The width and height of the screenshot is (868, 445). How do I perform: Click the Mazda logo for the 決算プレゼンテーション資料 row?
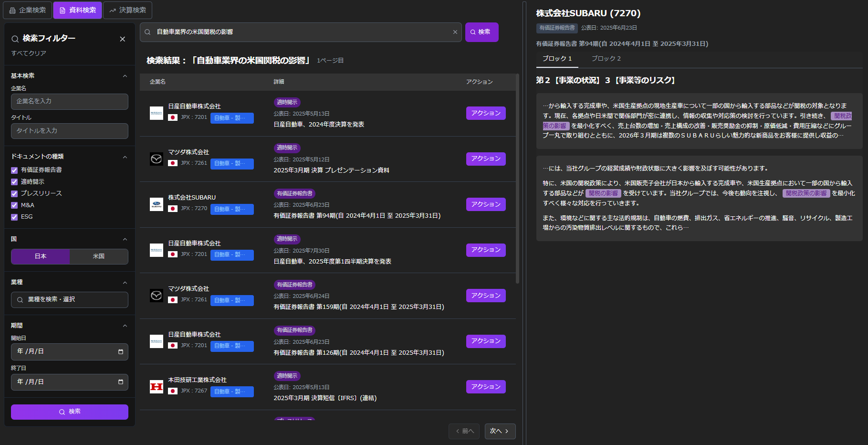[157, 159]
